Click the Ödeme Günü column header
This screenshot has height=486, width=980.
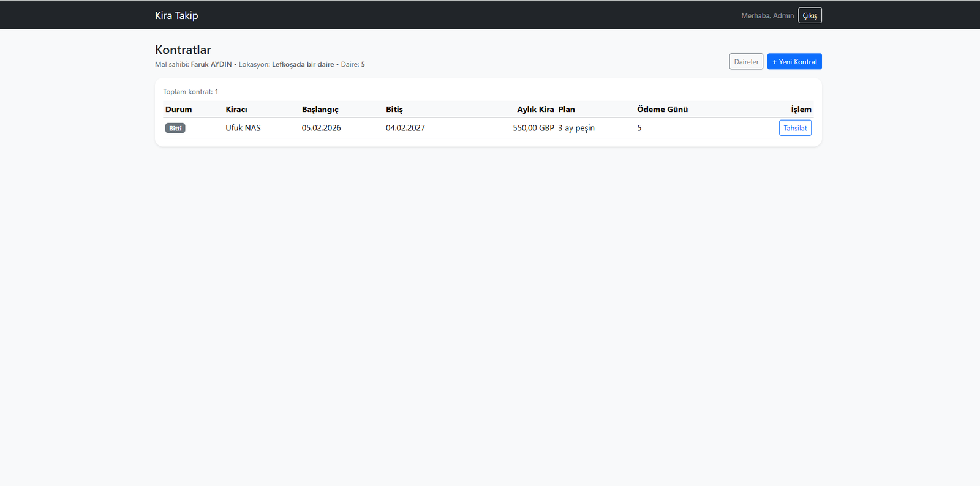(x=662, y=110)
